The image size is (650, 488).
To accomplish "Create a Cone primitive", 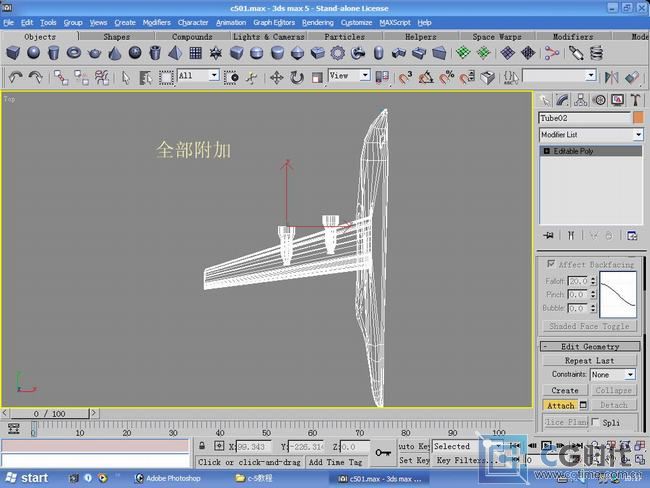I will [x=115, y=53].
